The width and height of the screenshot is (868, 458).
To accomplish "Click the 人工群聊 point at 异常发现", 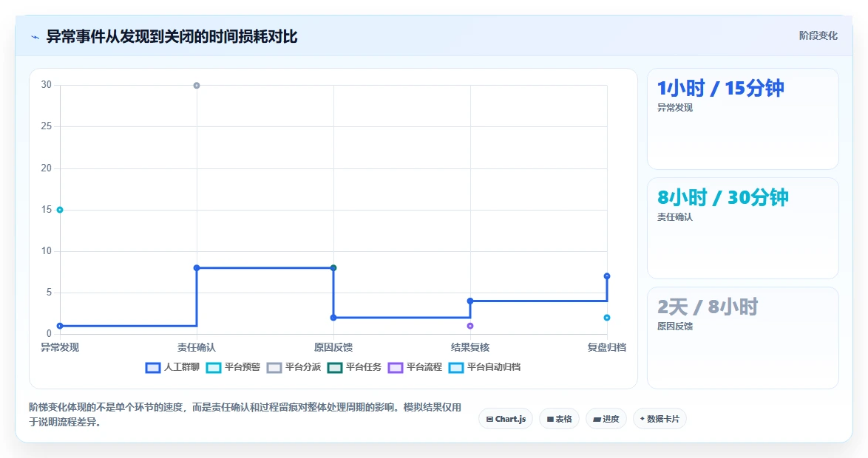I will point(60,326).
